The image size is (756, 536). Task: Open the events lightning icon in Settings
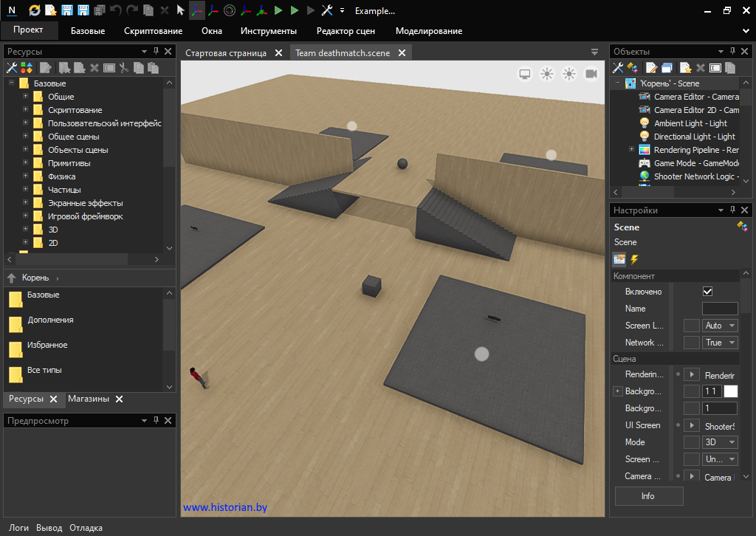tap(634, 259)
